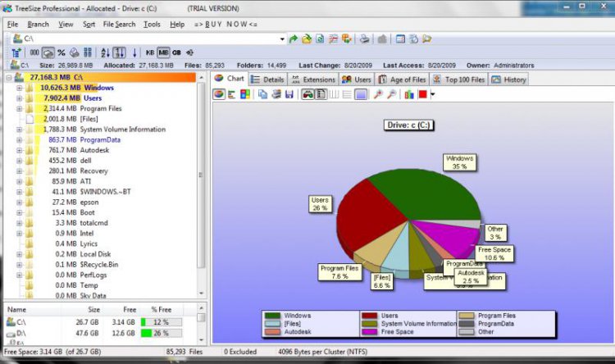Image resolution: width=615 pixels, height=364 pixels.
Task: Switch size units to KB
Action: pyautogui.click(x=150, y=52)
